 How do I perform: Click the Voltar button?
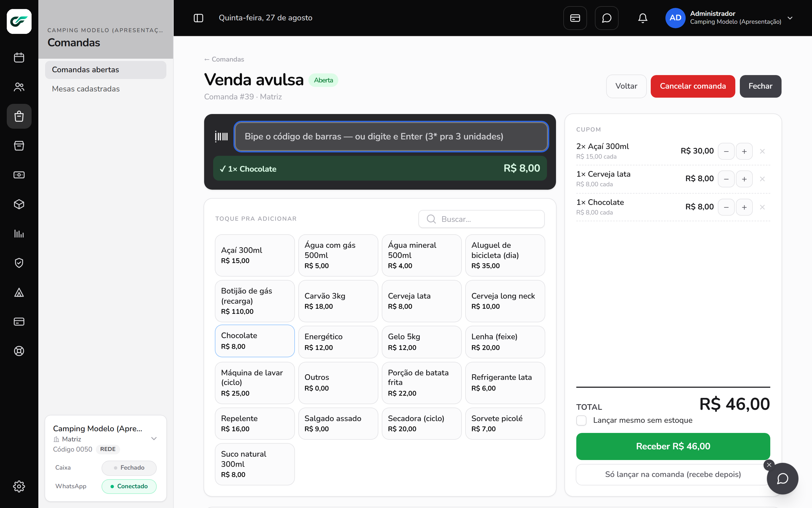(x=626, y=86)
